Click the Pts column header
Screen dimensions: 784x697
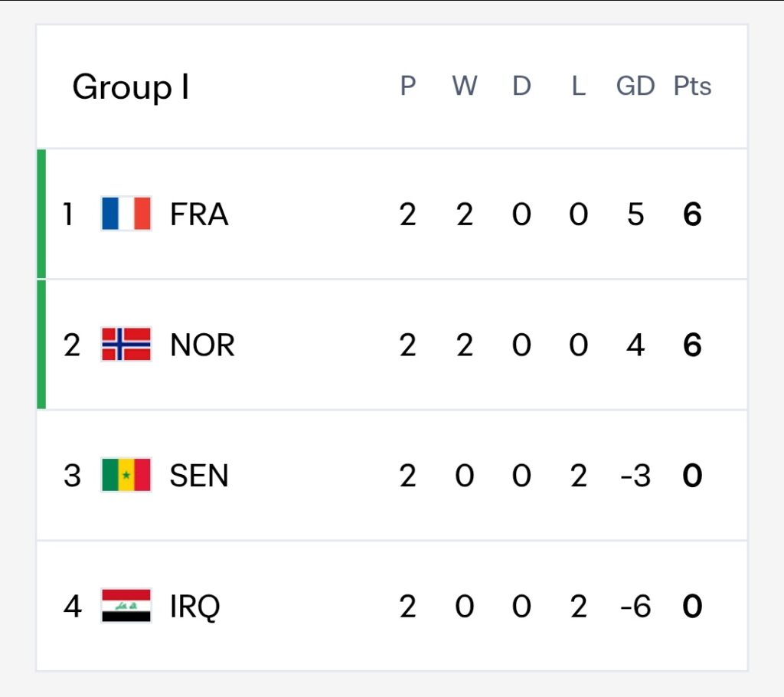tap(692, 86)
